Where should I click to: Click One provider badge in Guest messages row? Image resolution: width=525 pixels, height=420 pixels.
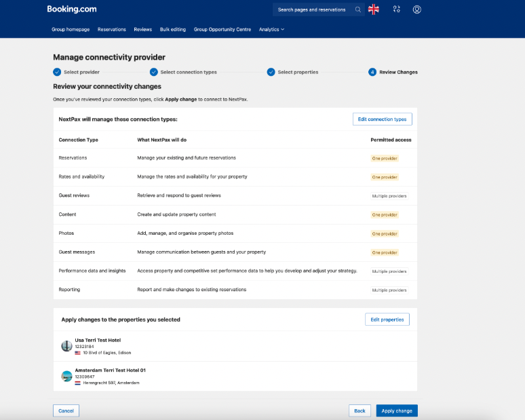pos(385,252)
